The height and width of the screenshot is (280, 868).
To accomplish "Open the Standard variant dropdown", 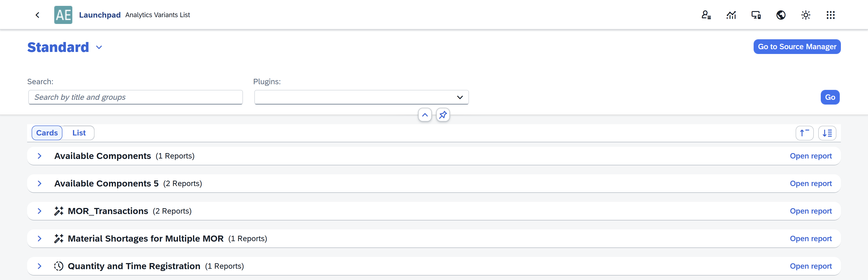I will pyautogui.click(x=99, y=47).
